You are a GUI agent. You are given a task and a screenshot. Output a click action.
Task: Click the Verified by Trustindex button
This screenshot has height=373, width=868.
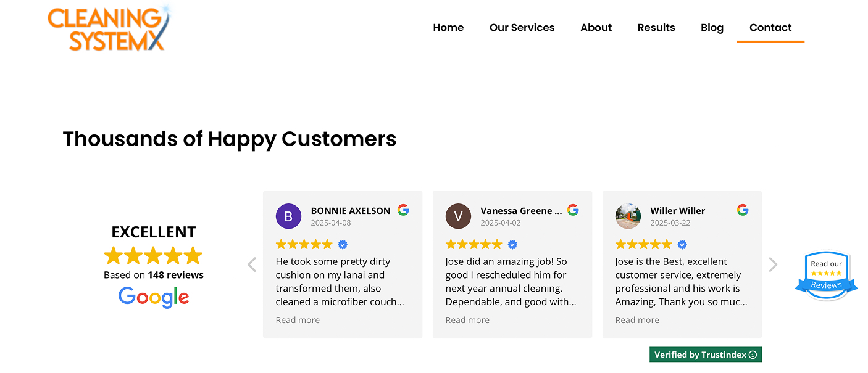pyautogui.click(x=705, y=355)
